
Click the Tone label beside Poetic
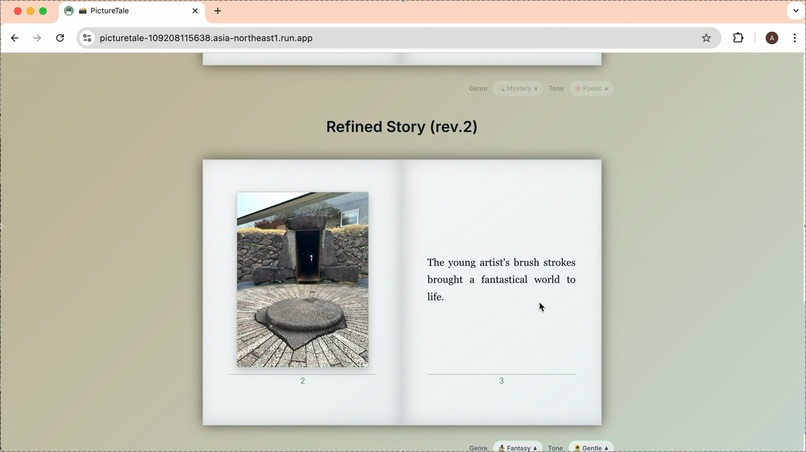[556, 88]
